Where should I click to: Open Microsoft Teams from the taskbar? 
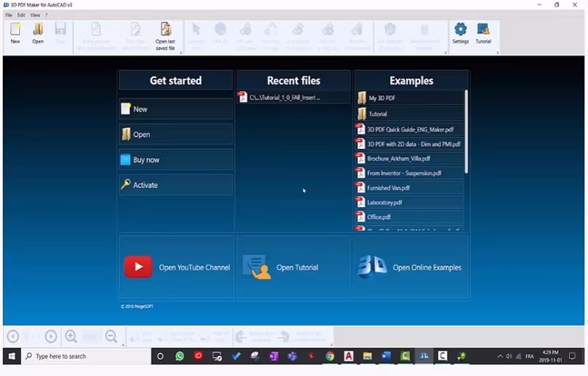coord(292,356)
